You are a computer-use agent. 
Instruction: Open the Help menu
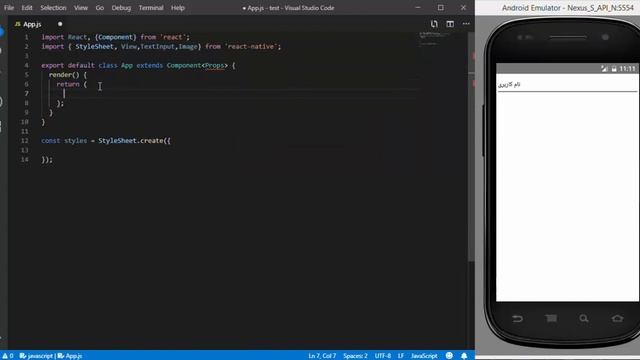point(178,8)
